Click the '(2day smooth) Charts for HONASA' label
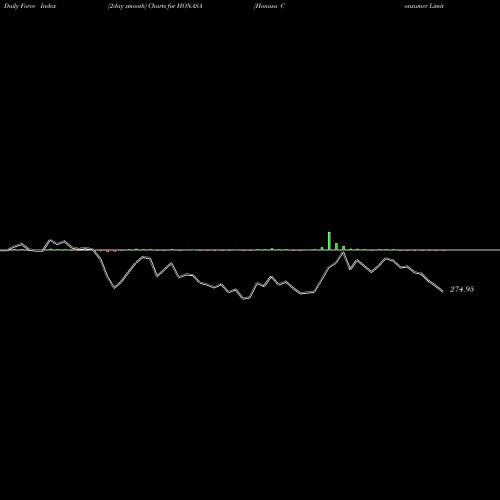This screenshot has width=500, height=500. (155, 6)
